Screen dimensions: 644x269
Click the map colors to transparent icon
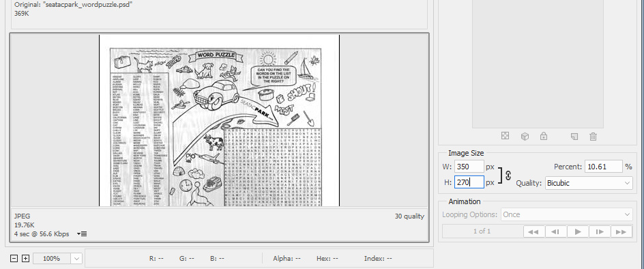pos(506,136)
